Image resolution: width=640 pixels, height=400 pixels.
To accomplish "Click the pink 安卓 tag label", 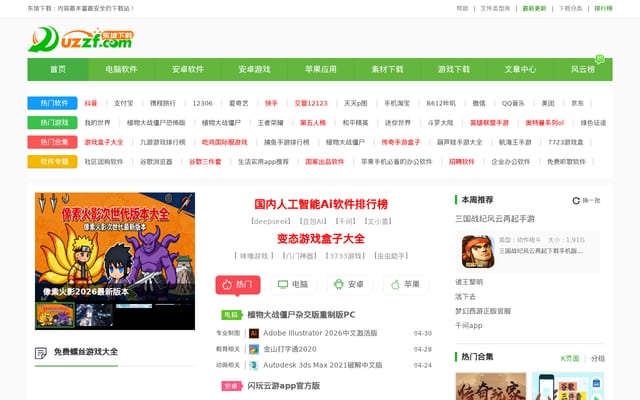I will tap(232, 386).
